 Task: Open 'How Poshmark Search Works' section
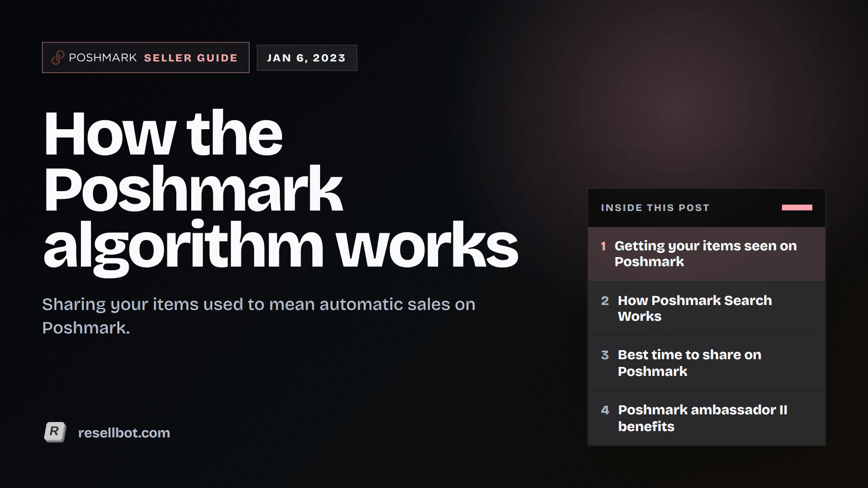coord(707,309)
